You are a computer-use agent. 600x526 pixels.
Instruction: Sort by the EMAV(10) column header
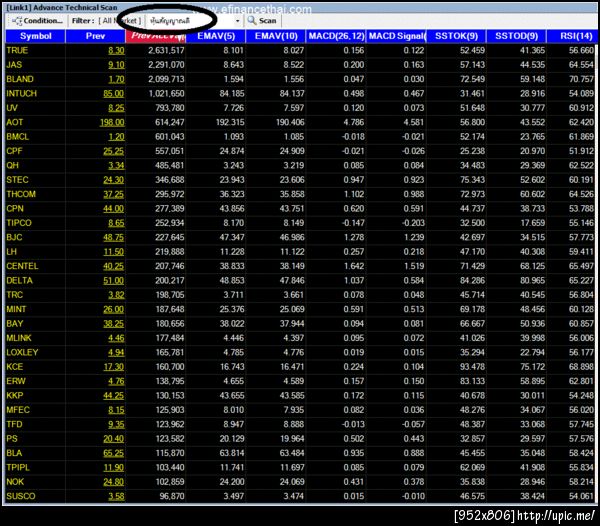coord(276,36)
